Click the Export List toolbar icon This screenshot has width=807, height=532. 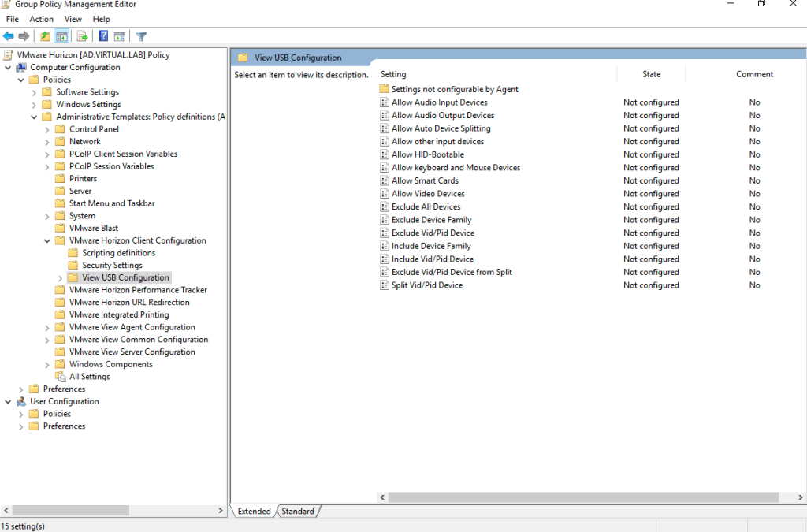pos(82,36)
